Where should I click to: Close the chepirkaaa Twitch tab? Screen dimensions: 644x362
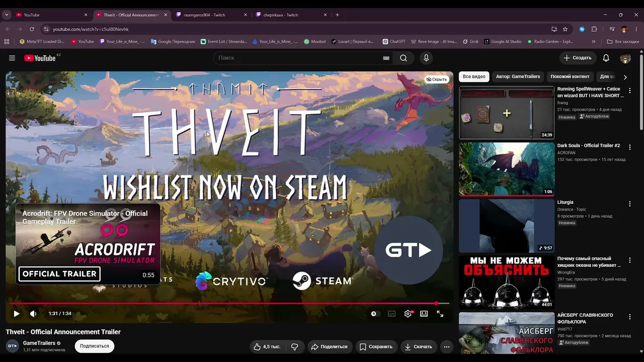(325, 15)
